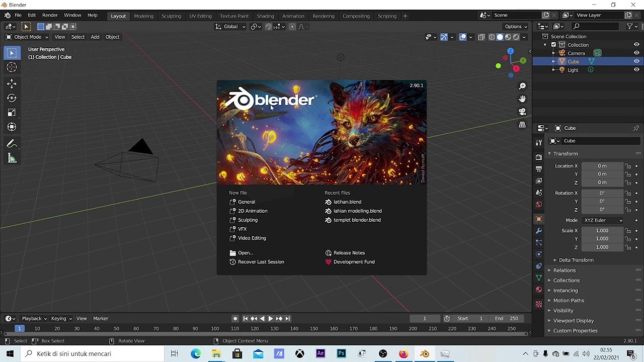Viewport: 644px width, 362px height.
Task: Open the Add menu in viewport
Action: click(95, 37)
